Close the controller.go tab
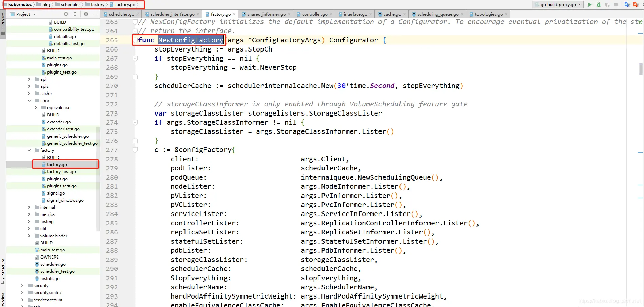This screenshot has height=307, width=644. pos(331,14)
